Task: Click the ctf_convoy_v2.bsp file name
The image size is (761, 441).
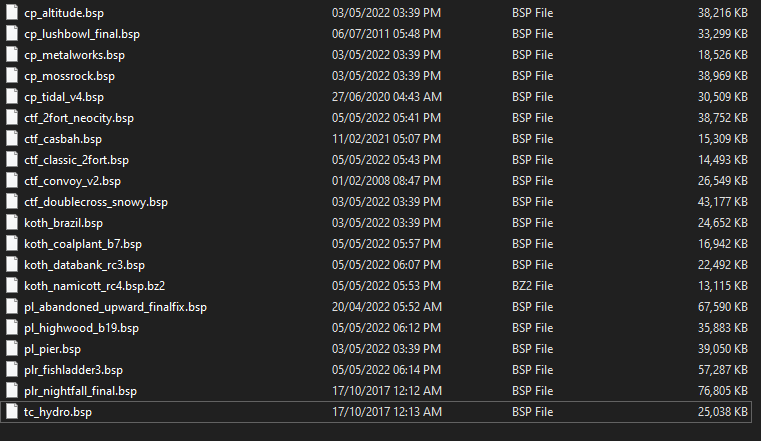Action: click(72, 181)
